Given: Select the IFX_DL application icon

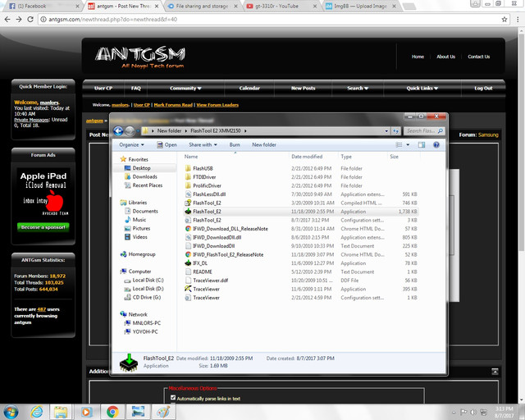Looking at the screenshot, I should [188, 263].
